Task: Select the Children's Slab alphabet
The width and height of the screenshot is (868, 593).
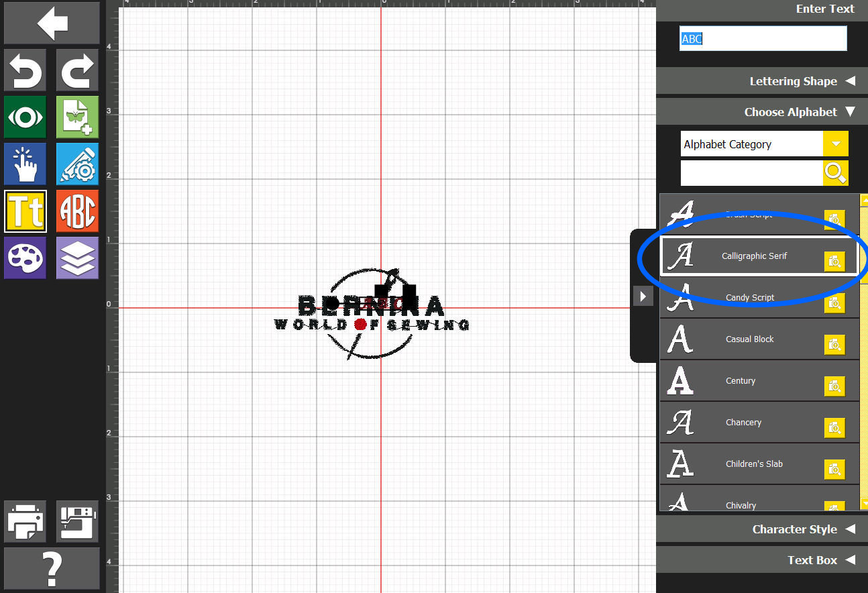Action: [759, 464]
